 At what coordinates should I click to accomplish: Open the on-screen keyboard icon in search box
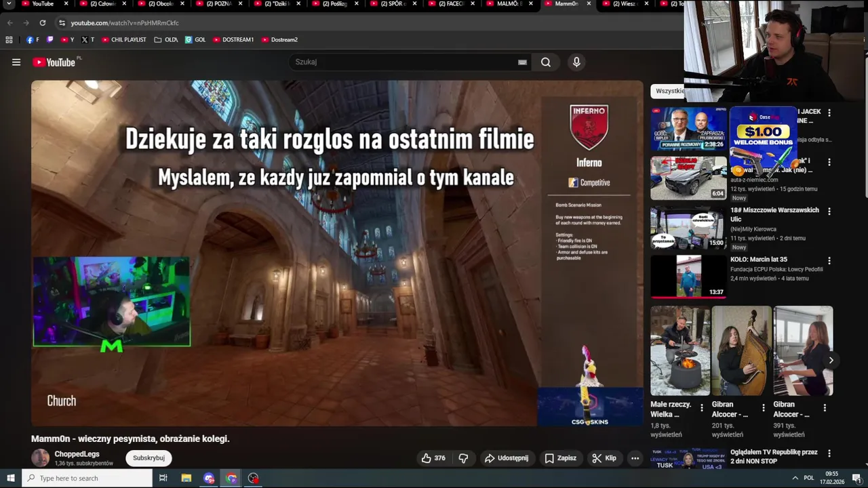point(522,62)
